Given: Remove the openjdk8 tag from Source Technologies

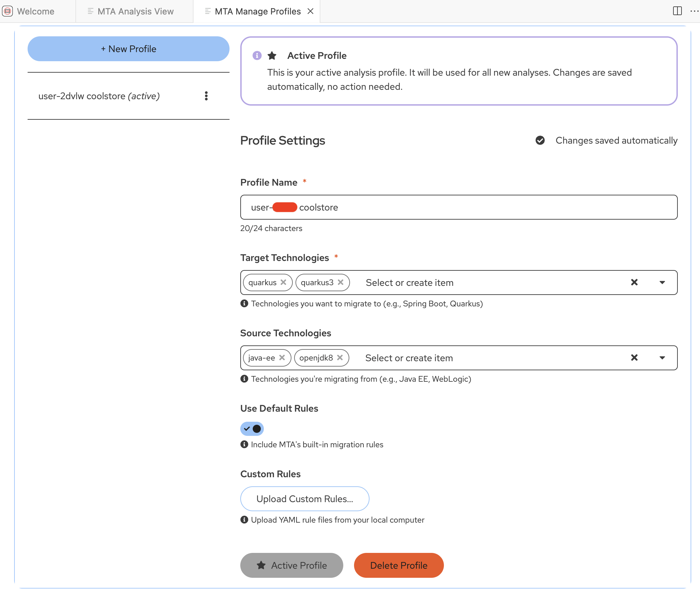Looking at the screenshot, I should point(341,358).
